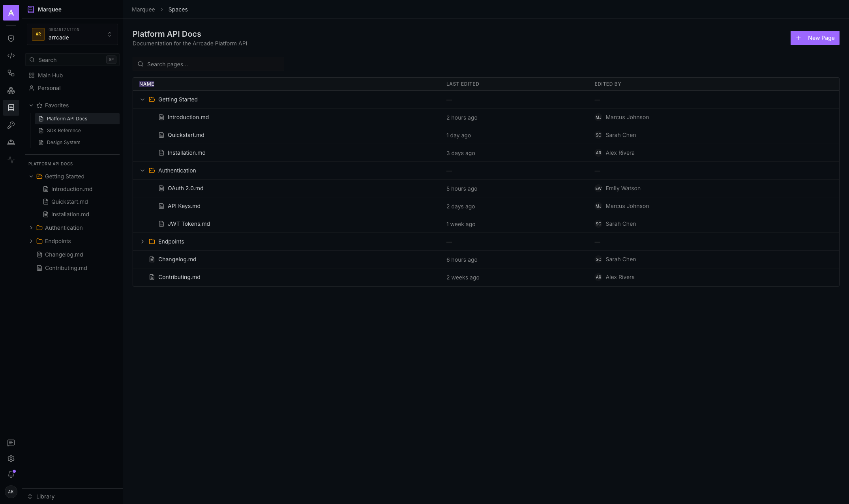The width and height of the screenshot is (849, 504).
Task: Open the shield security icon in the rail
Action: [11, 38]
